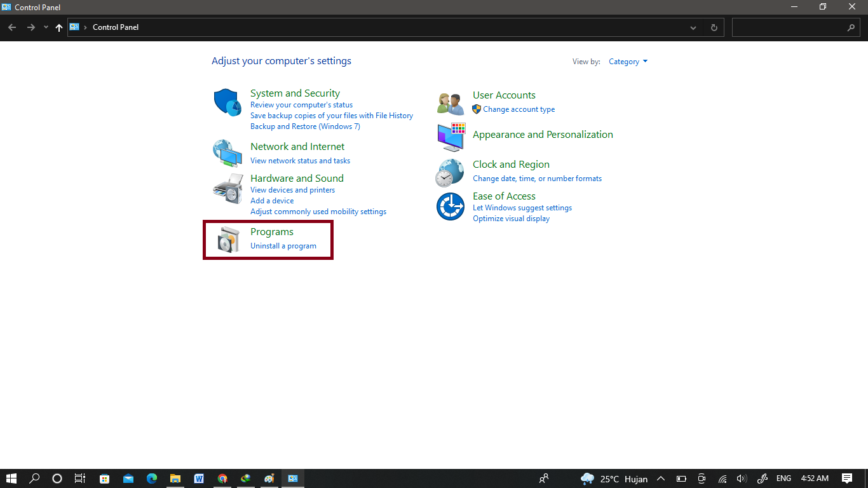Open Clock and Region heading
This screenshot has height=488, width=868.
[511, 165]
